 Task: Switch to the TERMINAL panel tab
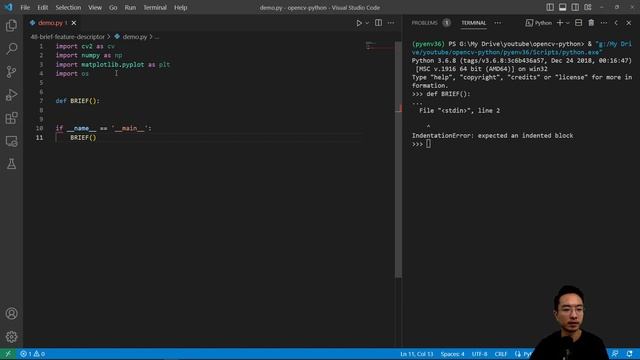coord(473,23)
